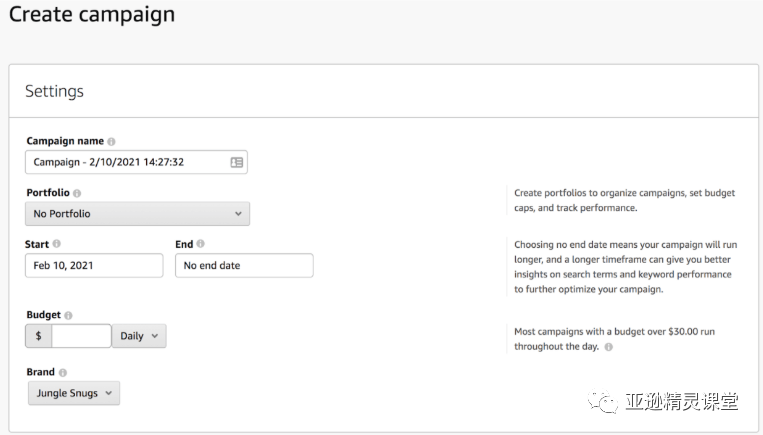Click the info icon beside Brand label
The image size is (763, 435).
[63, 373]
